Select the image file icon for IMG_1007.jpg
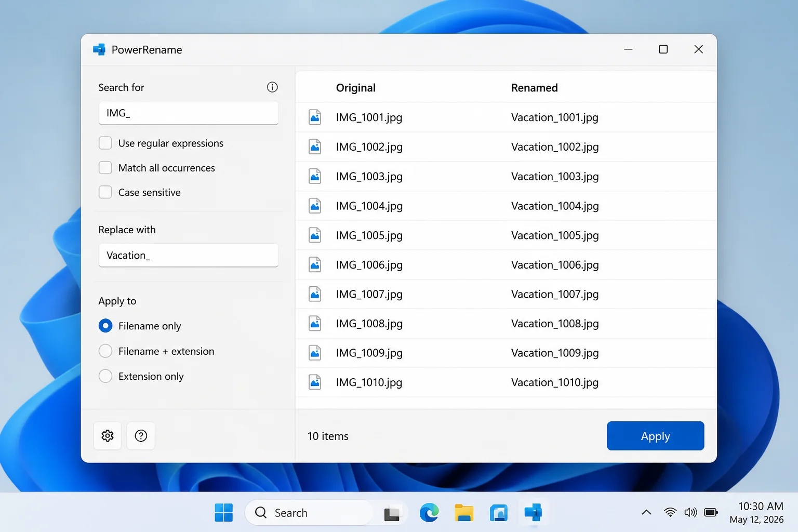The width and height of the screenshot is (798, 532). (315, 294)
